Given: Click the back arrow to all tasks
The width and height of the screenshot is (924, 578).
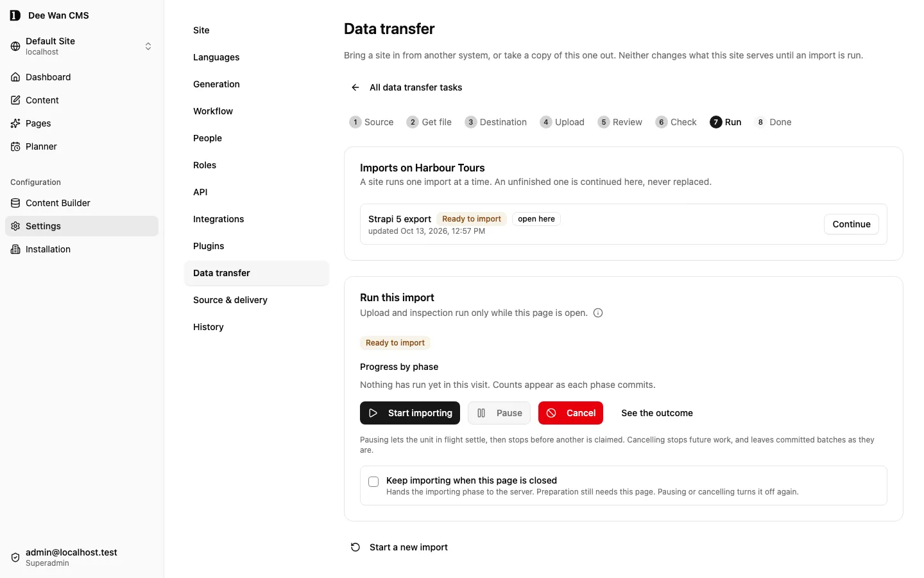Looking at the screenshot, I should [x=355, y=87].
